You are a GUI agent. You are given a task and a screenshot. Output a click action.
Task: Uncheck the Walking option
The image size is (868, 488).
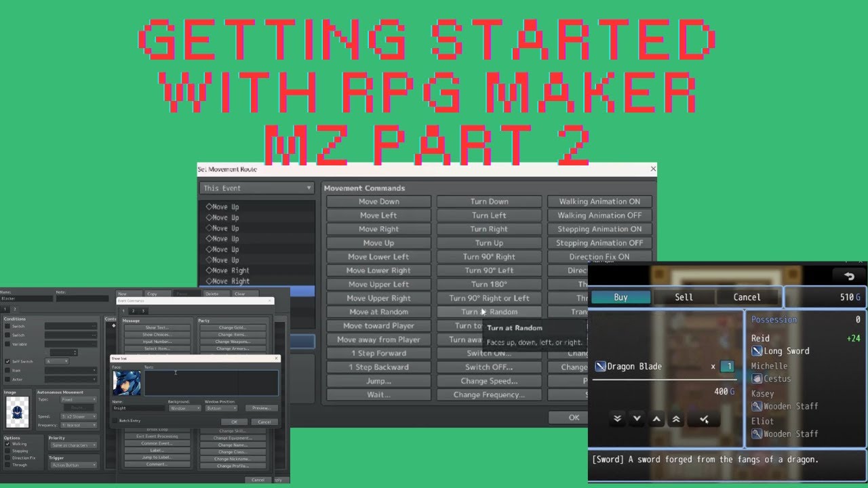click(x=7, y=444)
